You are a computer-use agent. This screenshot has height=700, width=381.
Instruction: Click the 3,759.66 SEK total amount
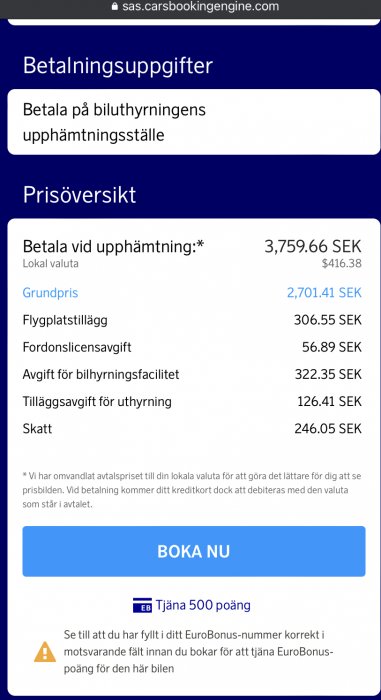[x=313, y=246]
